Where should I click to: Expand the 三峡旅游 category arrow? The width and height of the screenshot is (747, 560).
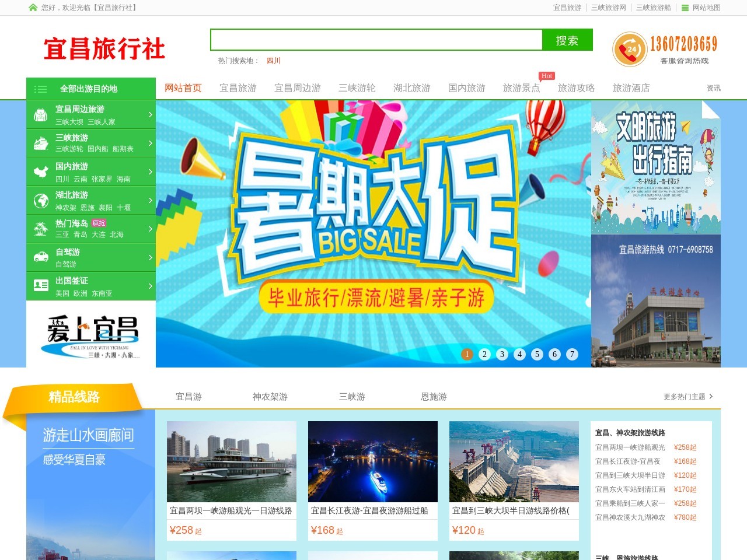click(151, 143)
